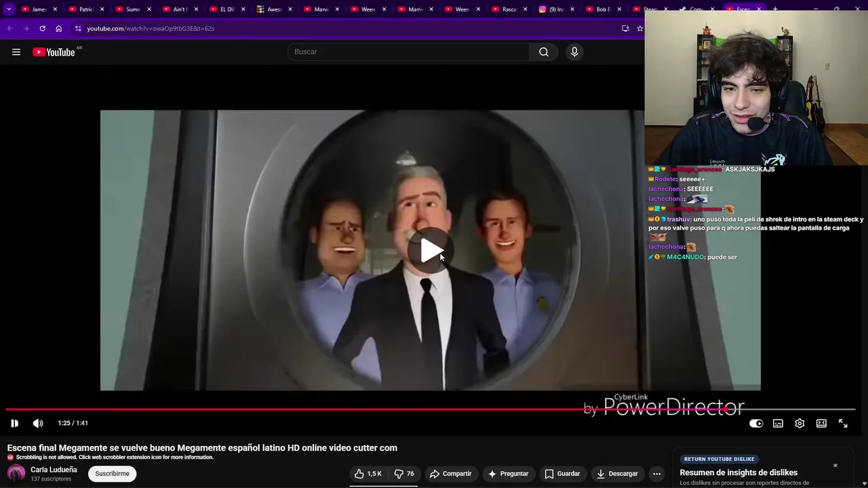The height and width of the screenshot is (488, 868).
Task: Click the web scrobbler status icon
Action: 10,457
